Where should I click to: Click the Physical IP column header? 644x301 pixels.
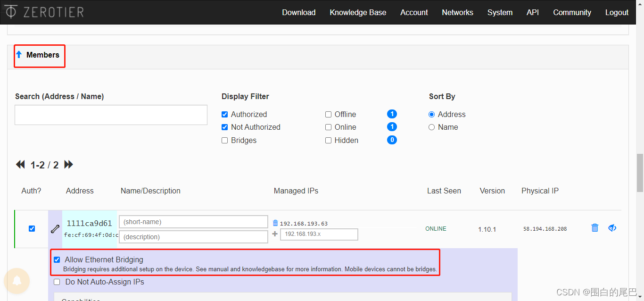[x=540, y=191]
